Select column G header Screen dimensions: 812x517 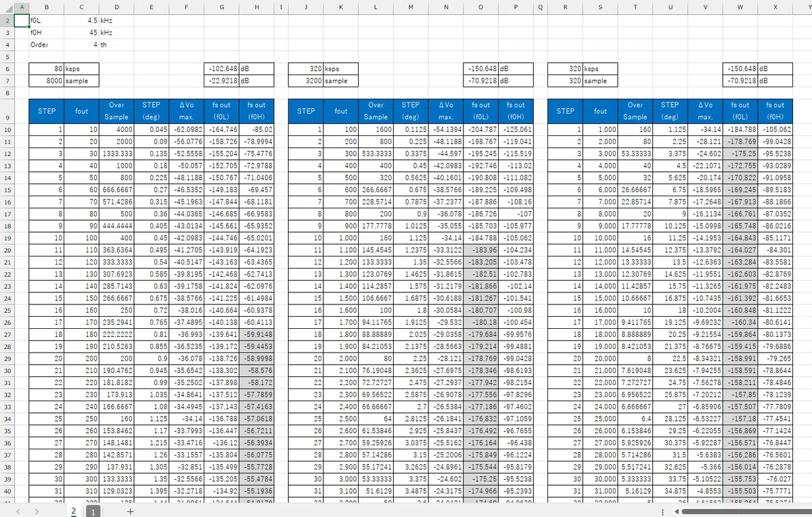223,7
